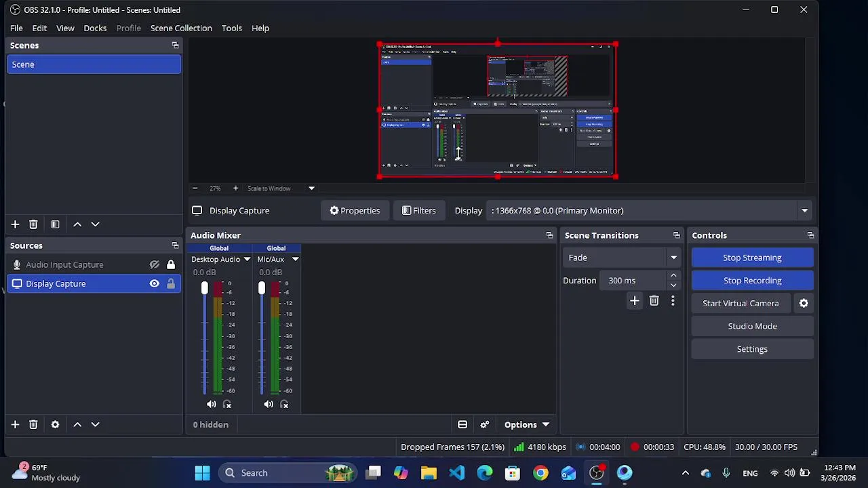Pop out the Controls dock
The height and width of the screenshot is (488, 868).
[810, 235]
